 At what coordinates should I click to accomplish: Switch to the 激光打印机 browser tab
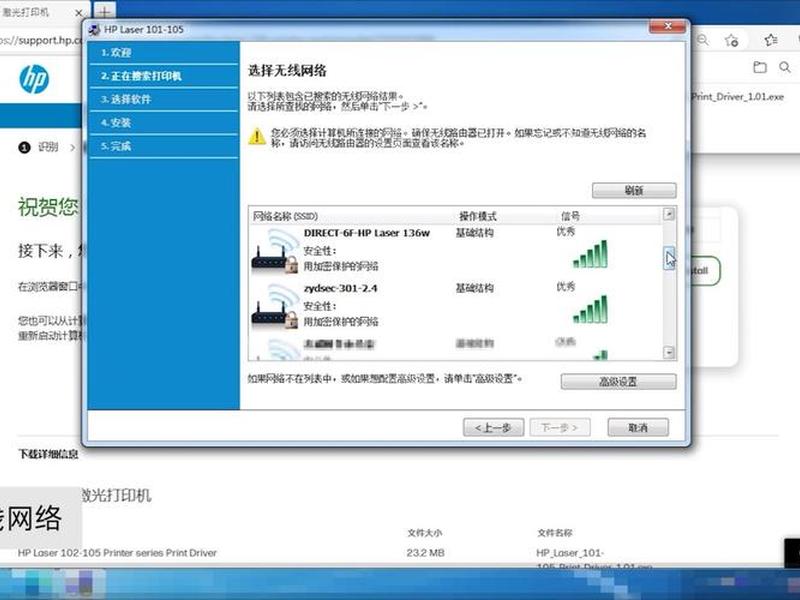coord(36,12)
